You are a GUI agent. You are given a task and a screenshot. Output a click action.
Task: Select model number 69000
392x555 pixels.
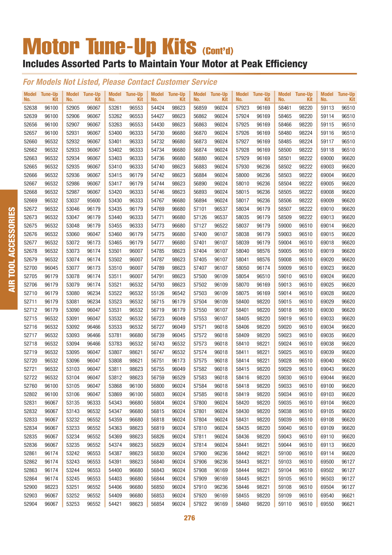pyautogui.click(x=327, y=159)
